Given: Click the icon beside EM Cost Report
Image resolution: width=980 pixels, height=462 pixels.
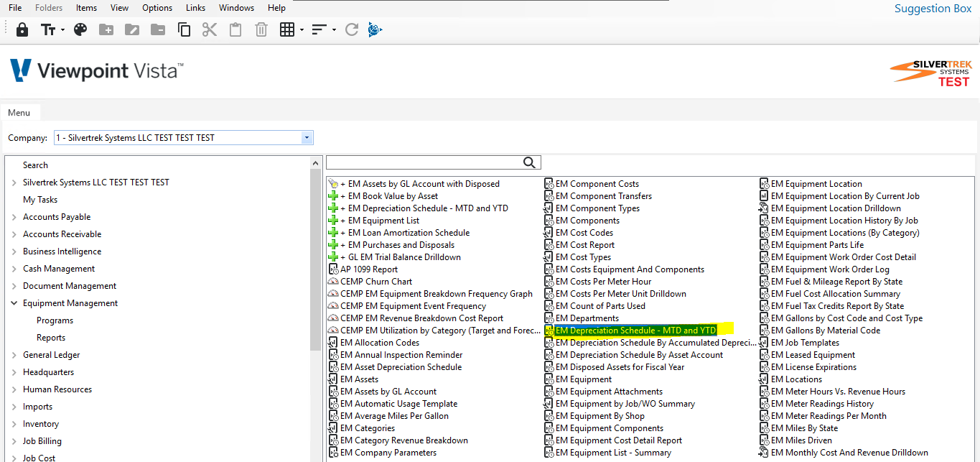Looking at the screenshot, I should click(x=549, y=245).
